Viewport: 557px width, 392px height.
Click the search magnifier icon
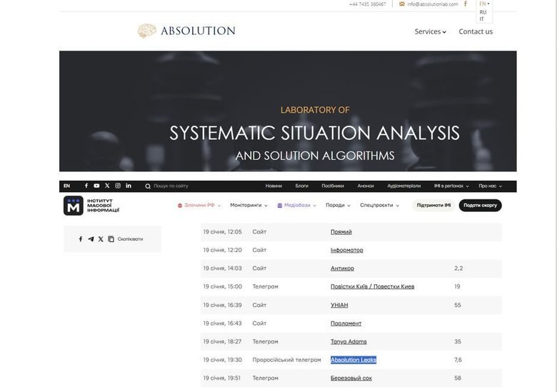pyautogui.click(x=148, y=186)
